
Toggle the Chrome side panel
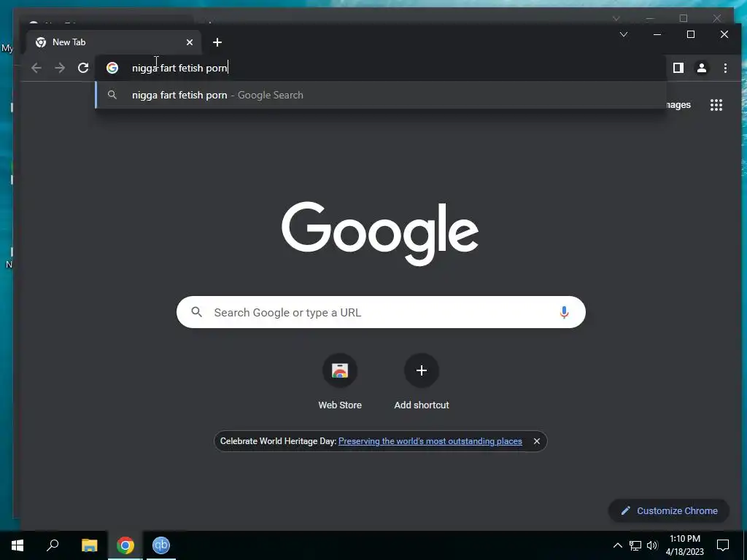point(678,68)
